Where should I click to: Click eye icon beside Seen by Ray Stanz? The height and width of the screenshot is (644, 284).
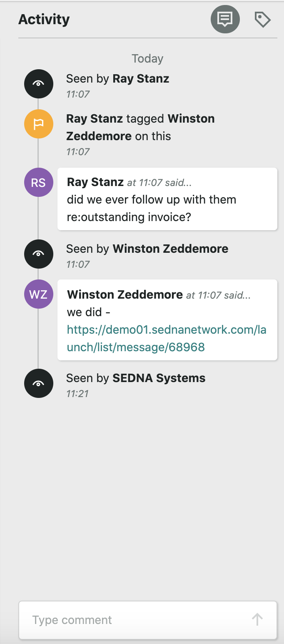(x=39, y=84)
